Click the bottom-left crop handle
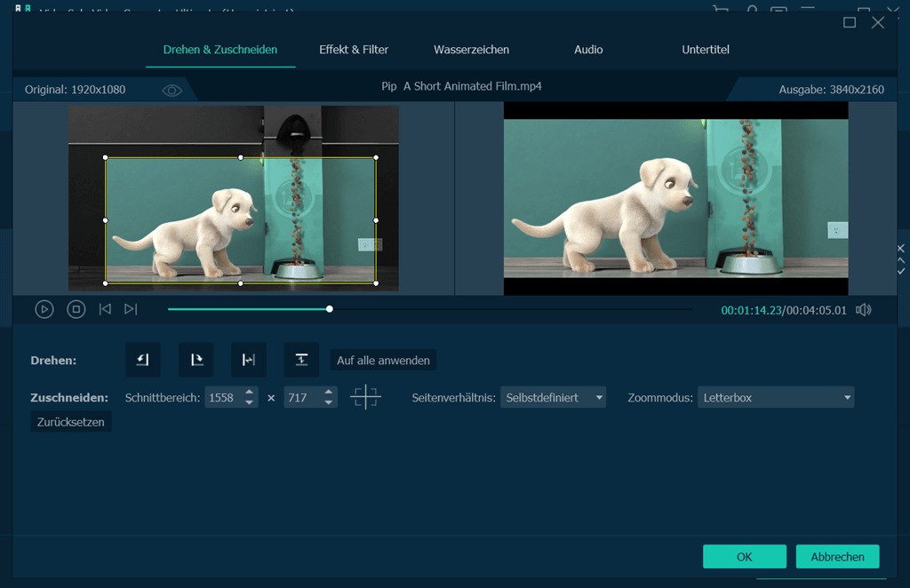Viewport: 910px width, 588px height. click(105, 283)
